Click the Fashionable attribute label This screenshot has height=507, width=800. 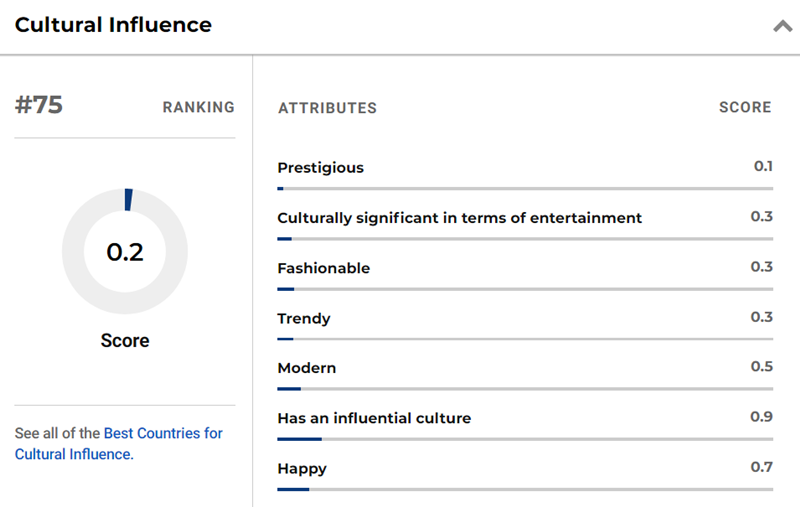point(323,268)
